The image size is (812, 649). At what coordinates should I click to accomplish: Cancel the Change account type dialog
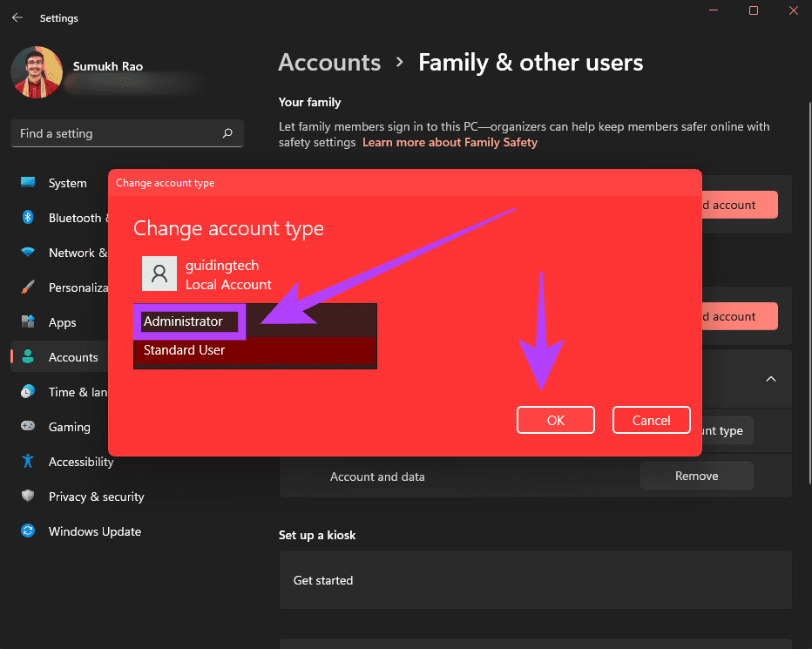point(651,420)
